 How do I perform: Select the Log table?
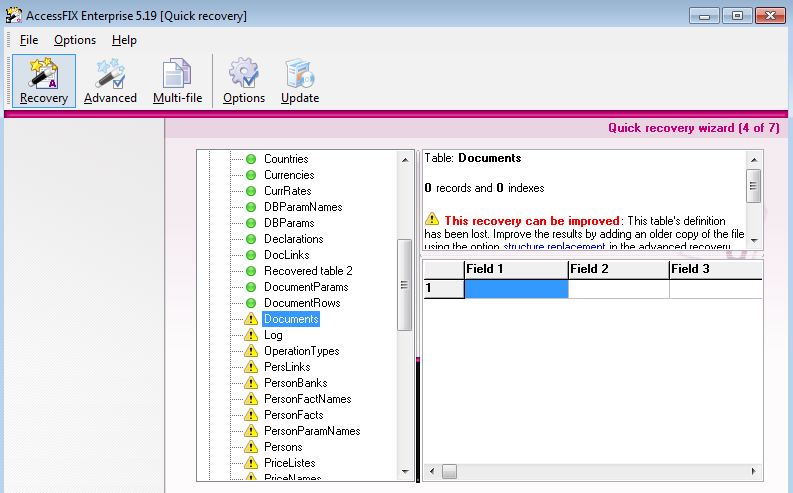(x=273, y=335)
